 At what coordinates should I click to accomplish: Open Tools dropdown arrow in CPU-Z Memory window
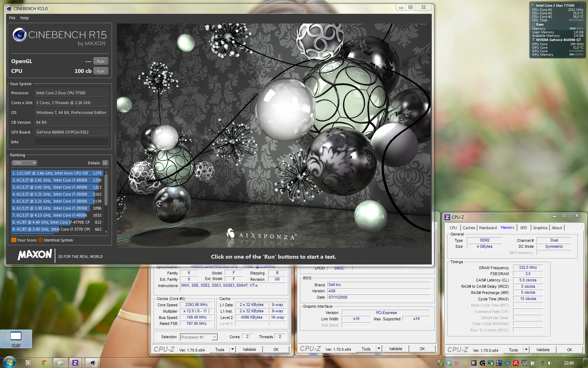click(526, 350)
